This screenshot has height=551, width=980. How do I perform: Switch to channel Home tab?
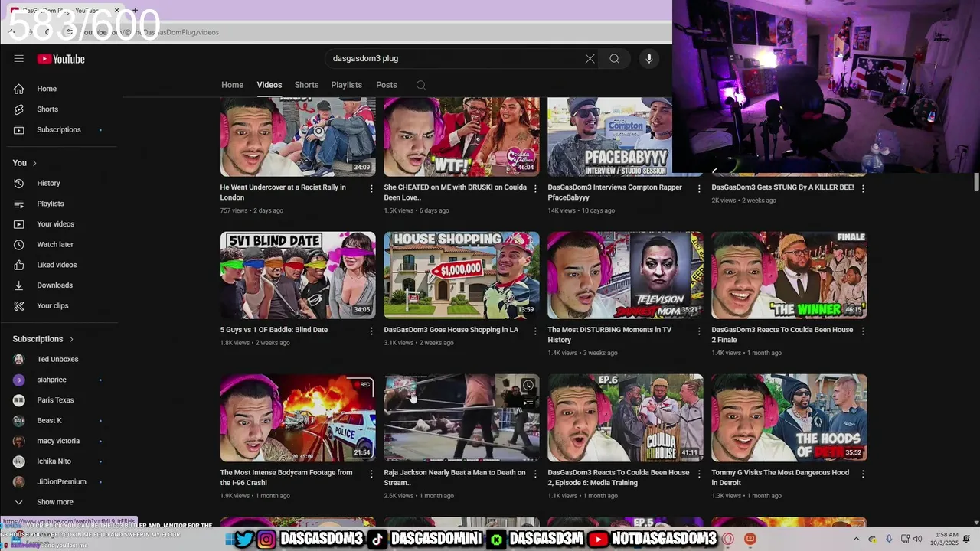[x=232, y=85]
